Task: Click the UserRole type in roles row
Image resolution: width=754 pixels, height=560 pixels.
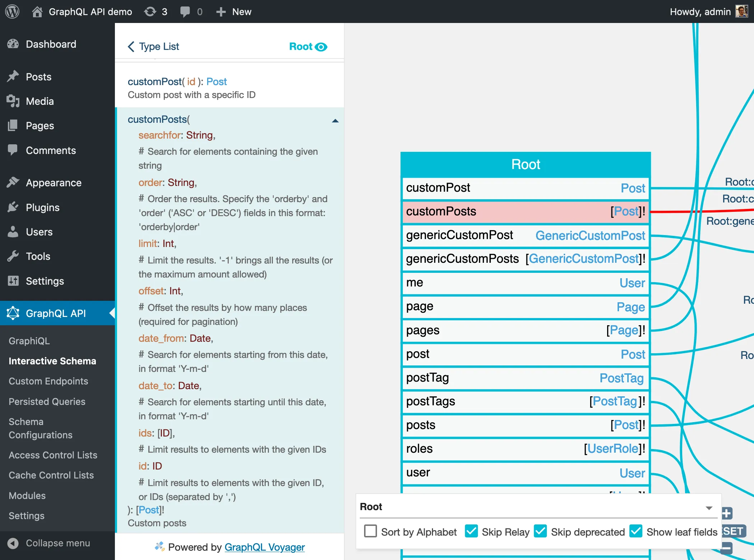Action: (613, 449)
